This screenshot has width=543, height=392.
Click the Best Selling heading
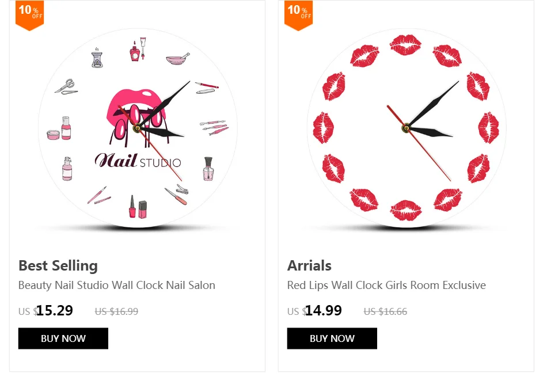(58, 265)
